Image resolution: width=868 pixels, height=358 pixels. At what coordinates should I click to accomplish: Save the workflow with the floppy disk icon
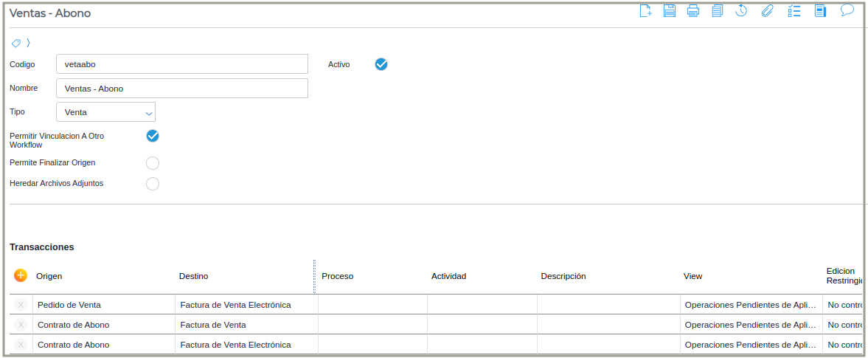(x=670, y=11)
